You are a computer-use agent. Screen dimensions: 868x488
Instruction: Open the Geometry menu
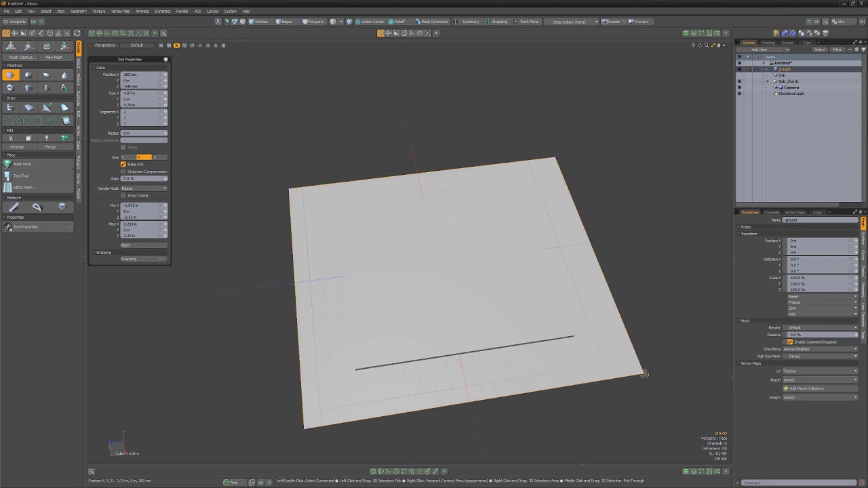(78, 12)
